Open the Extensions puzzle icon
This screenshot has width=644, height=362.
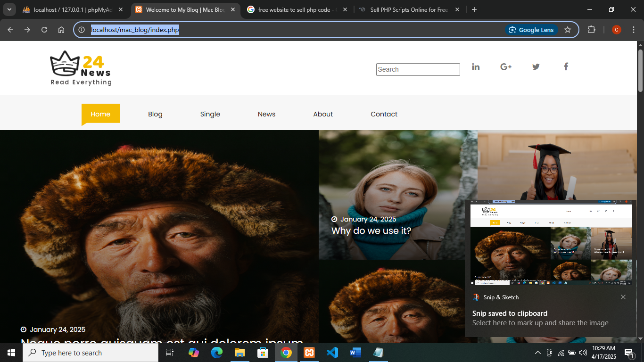(592, 30)
